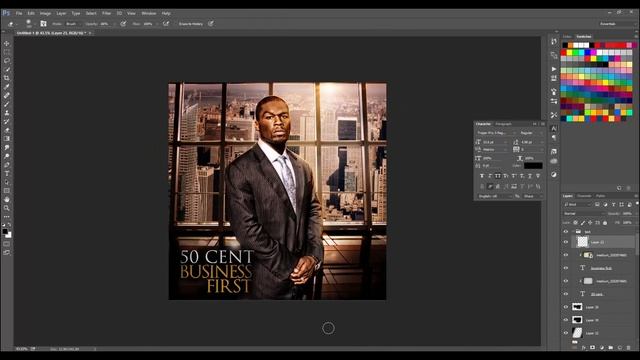
Task: Select the Eyedropper tool
Action: [x=7, y=87]
